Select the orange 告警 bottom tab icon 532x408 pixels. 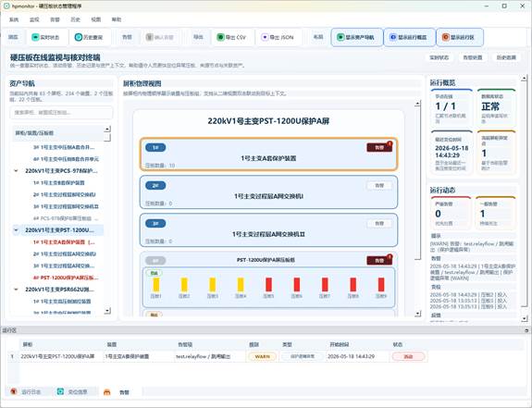107,392
